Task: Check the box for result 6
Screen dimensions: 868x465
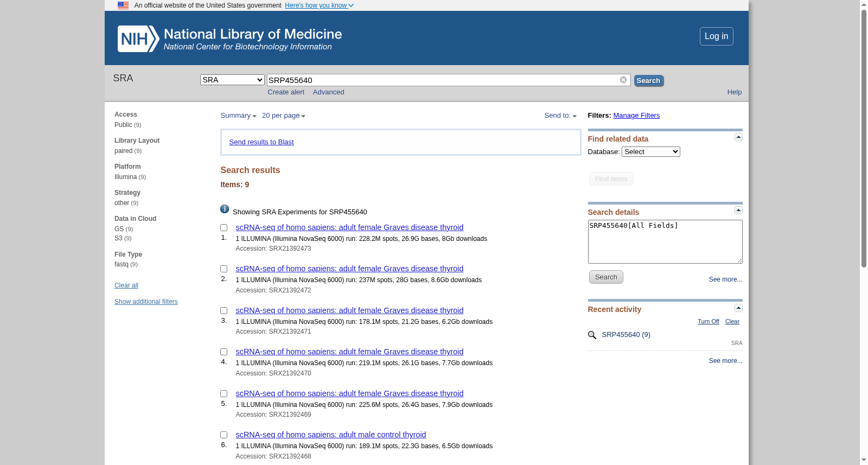Action: [x=224, y=435]
